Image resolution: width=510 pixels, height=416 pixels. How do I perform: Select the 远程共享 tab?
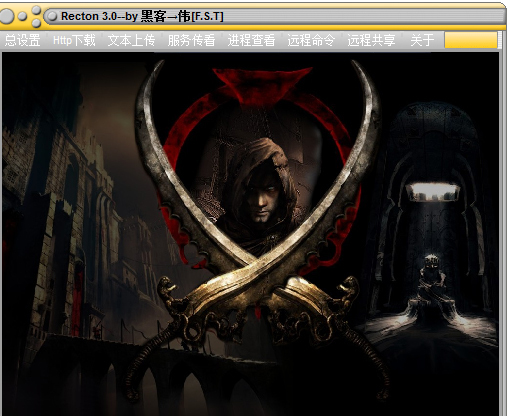[x=371, y=40]
